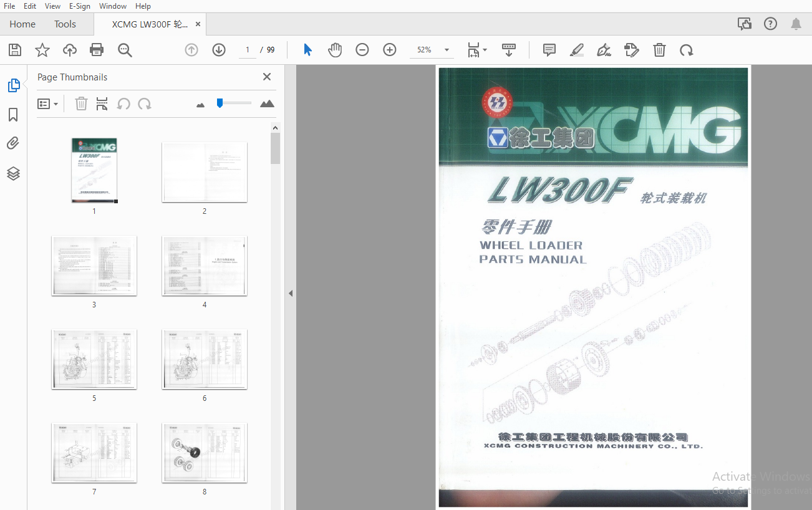The image size is (812, 510).
Task: Expand the page display options dropdown arrow
Action: (x=485, y=49)
